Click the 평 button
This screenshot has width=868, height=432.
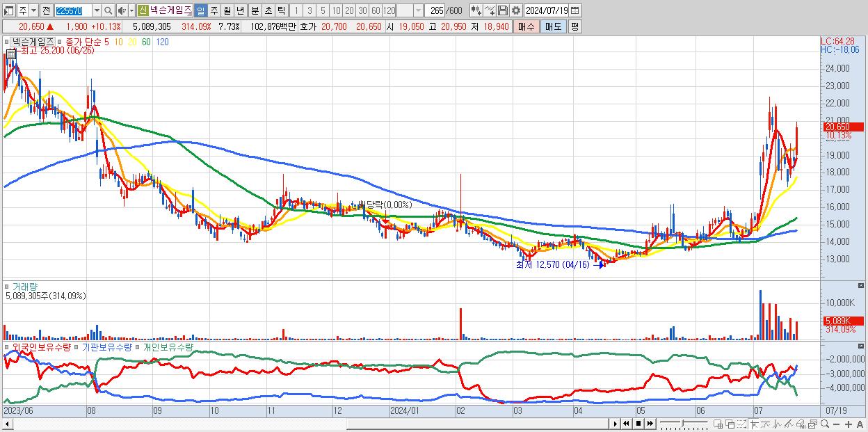[574, 26]
